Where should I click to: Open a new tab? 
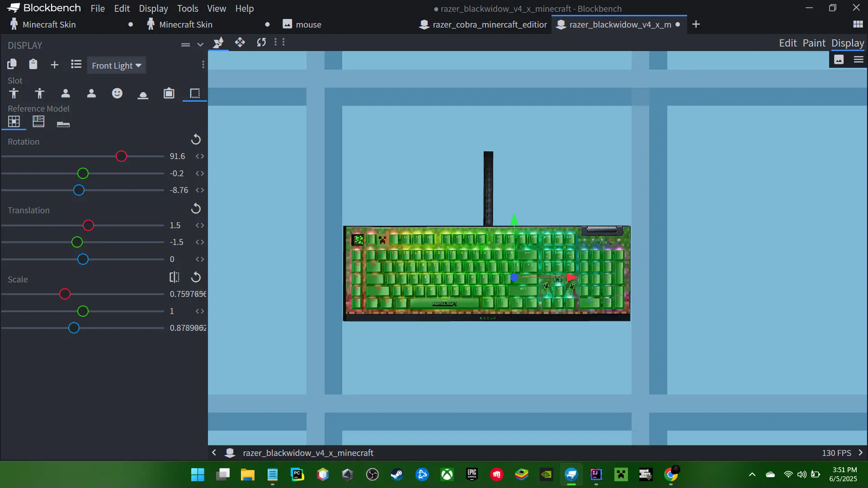click(x=696, y=24)
